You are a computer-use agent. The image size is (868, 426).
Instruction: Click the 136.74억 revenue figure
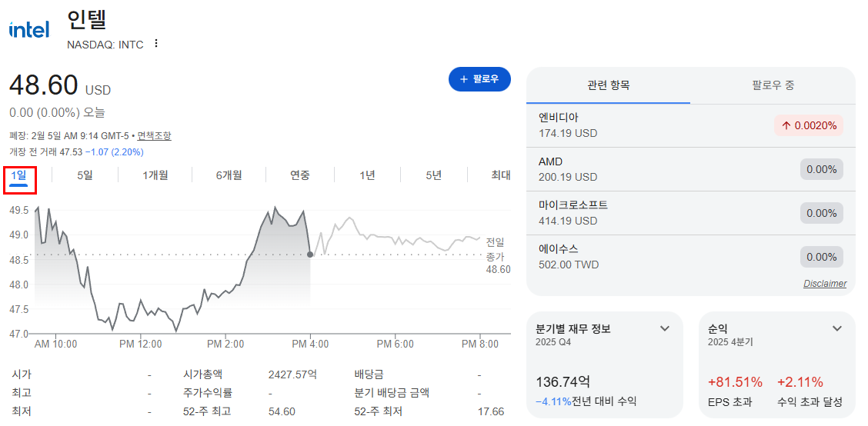point(563,381)
